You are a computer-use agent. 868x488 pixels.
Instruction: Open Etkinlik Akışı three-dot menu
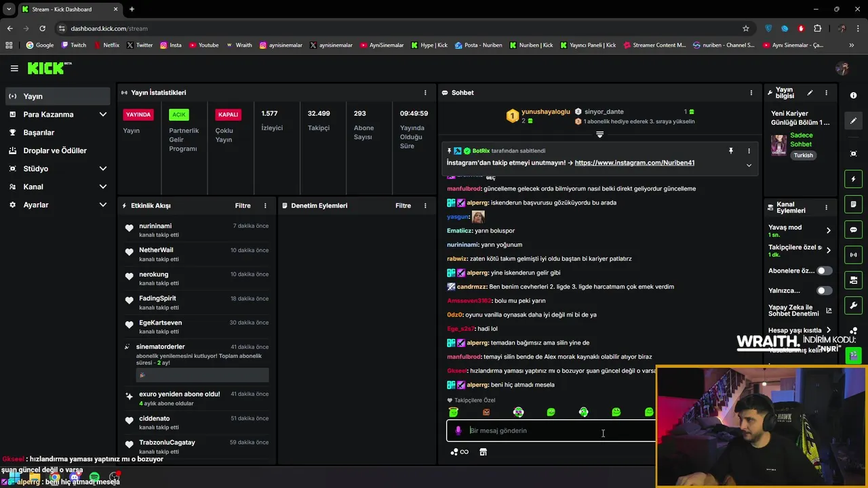(265, 205)
